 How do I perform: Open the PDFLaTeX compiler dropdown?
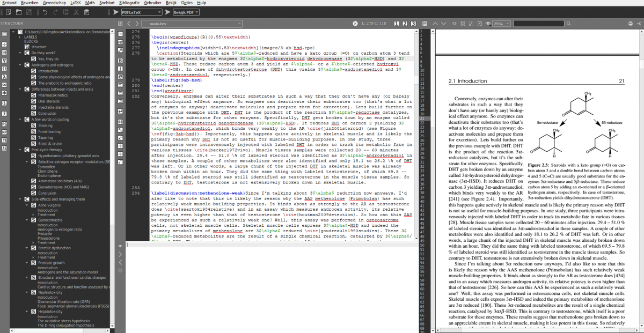coord(141,11)
